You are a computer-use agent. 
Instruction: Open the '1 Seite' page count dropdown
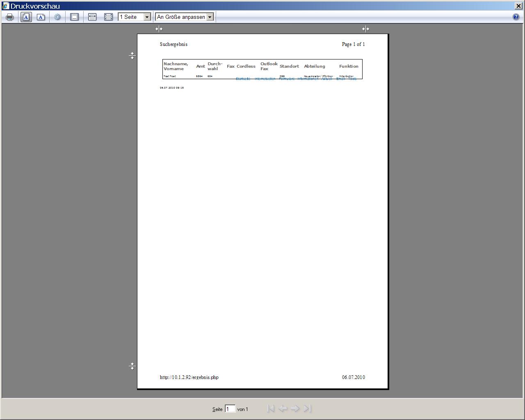pos(147,17)
